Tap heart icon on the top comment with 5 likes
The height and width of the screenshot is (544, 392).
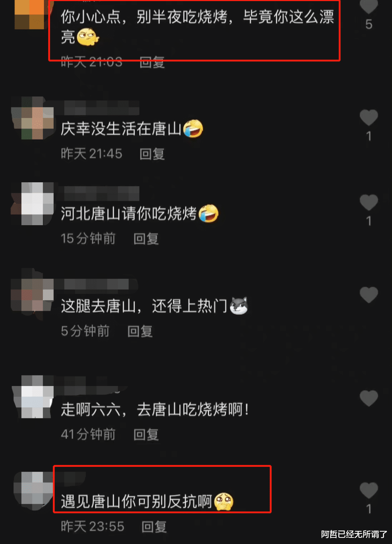[x=369, y=6]
